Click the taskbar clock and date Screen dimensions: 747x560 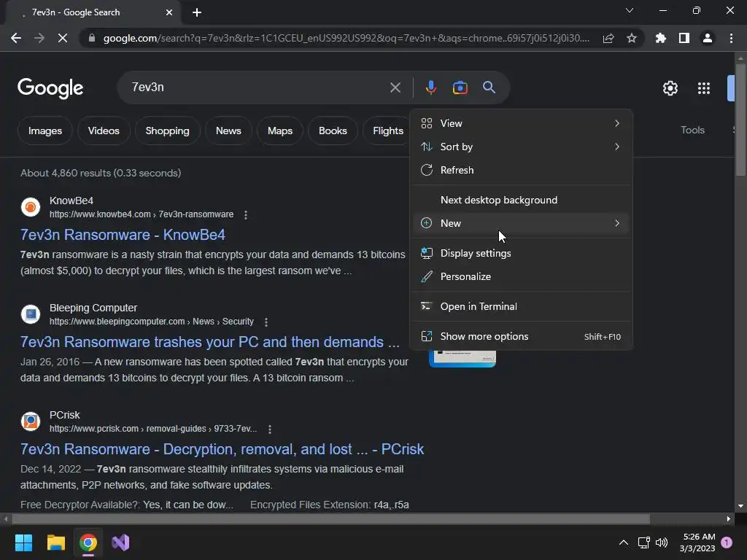tap(697, 542)
